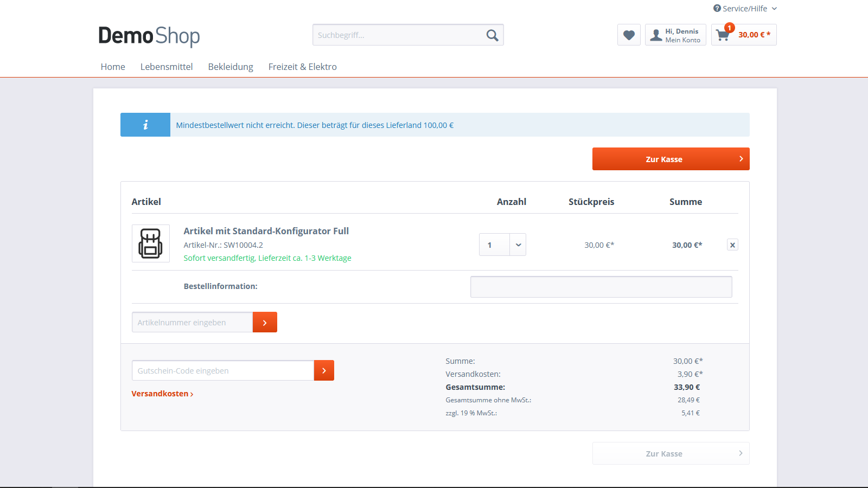Submit article number with arrow button
The image size is (868, 488).
(265, 322)
